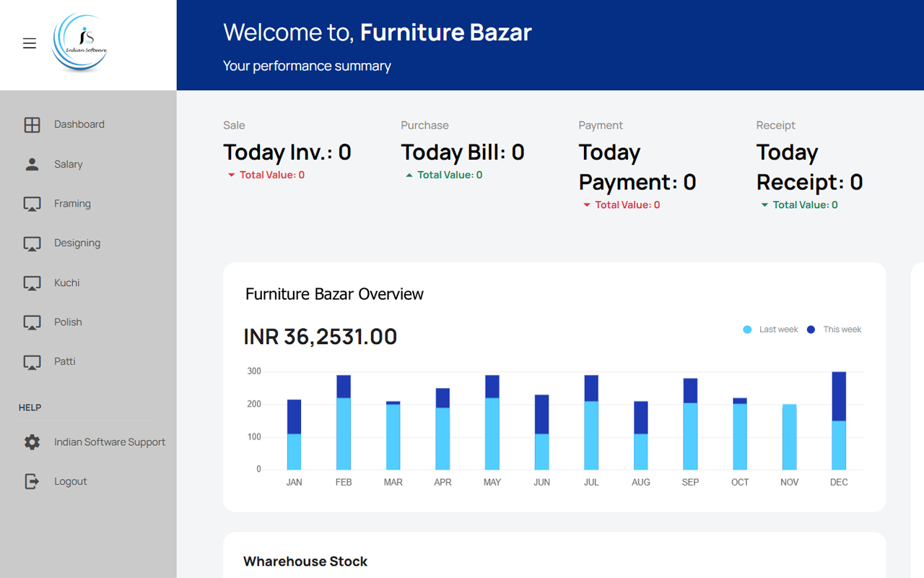
Task: Click the HELP section header
Action: (30, 407)
